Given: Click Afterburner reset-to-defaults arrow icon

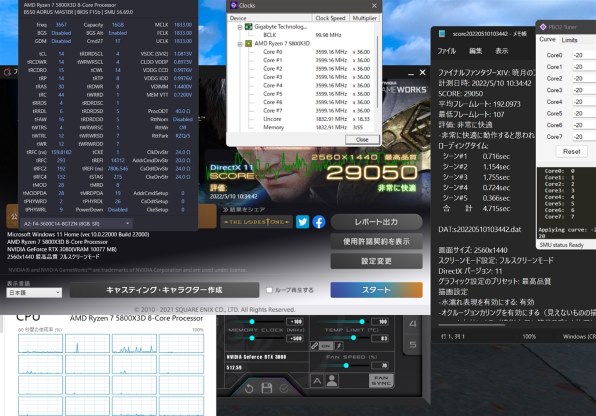Looking at the screenshot, I should click(249, 388).
